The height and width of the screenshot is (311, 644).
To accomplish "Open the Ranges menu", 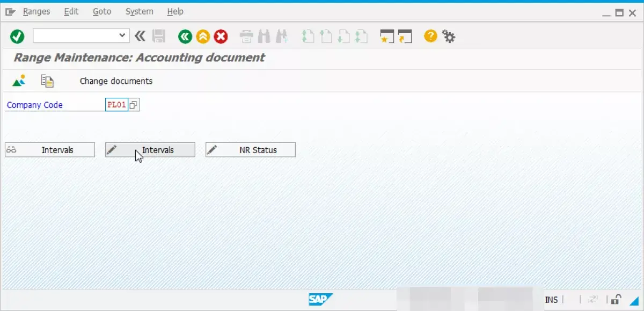I will pyautogui.click(x=36, y=11).
